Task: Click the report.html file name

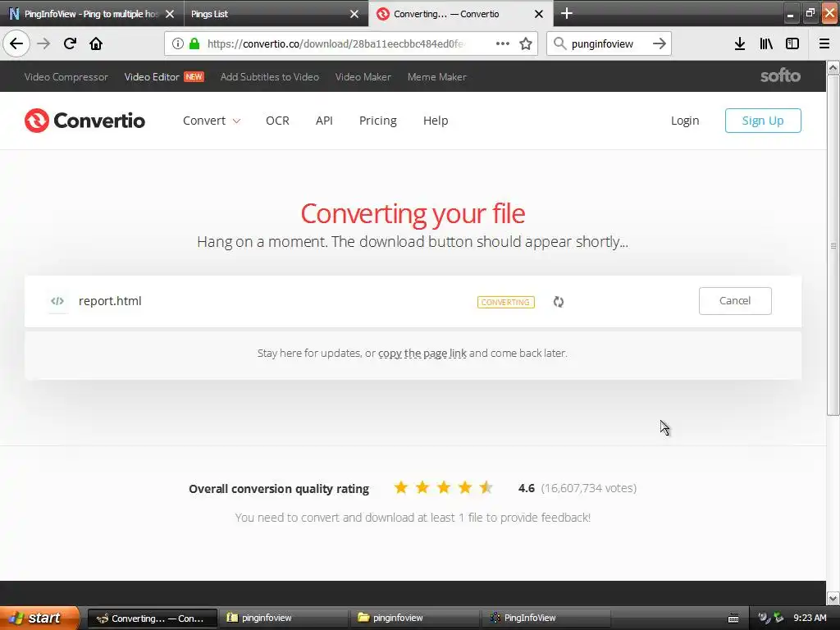Action: coord(110,301)
